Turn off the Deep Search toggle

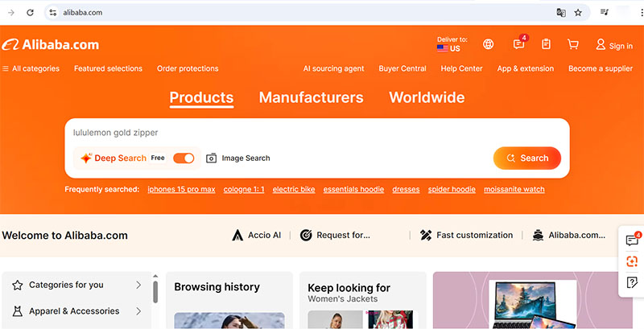[184, 158]
